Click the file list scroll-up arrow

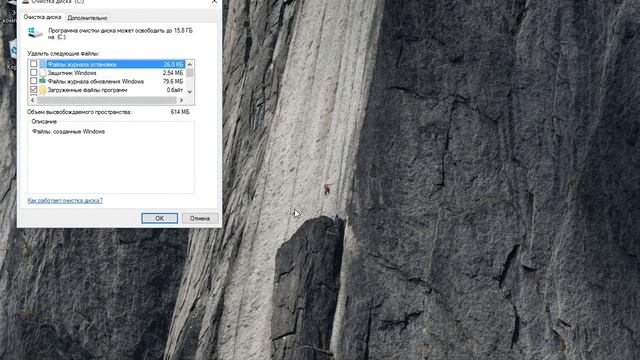(x=189, y=64)
